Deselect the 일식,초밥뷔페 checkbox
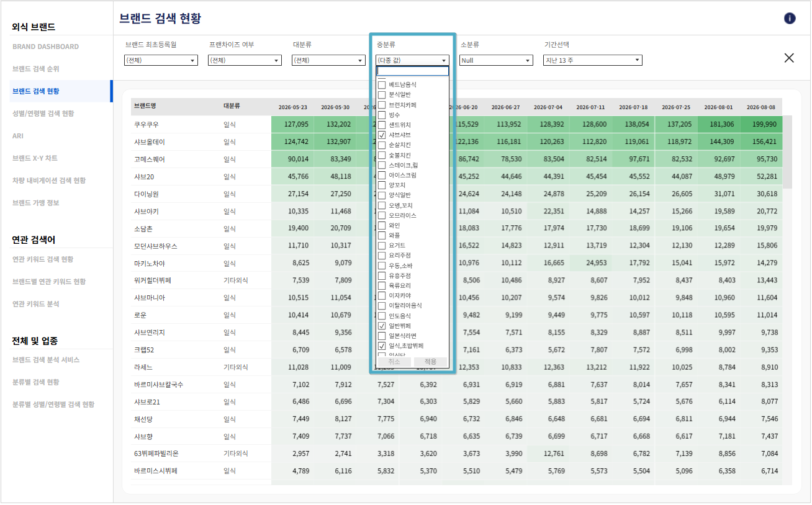 point(382,346)
